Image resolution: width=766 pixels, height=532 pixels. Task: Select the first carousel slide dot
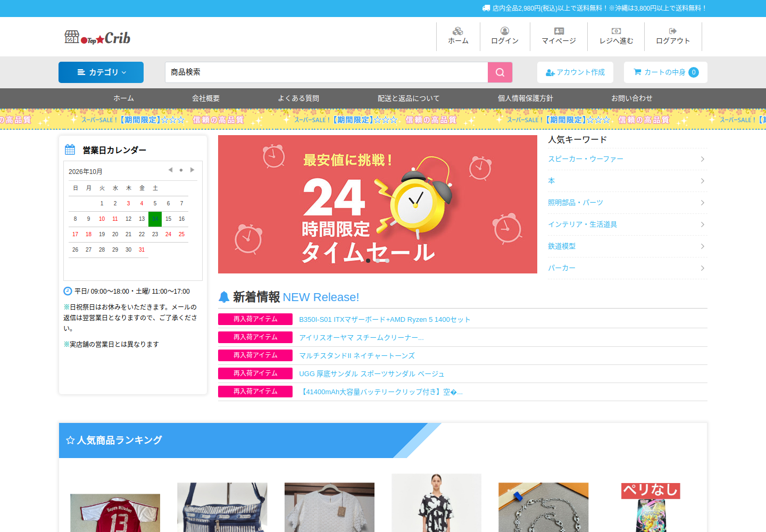tap(368, 261)
